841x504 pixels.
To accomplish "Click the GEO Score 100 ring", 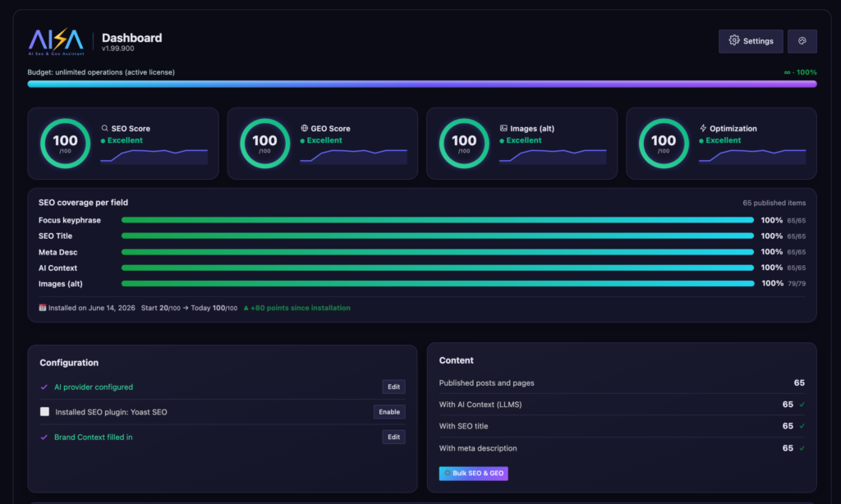I will (x=265, y=143).
